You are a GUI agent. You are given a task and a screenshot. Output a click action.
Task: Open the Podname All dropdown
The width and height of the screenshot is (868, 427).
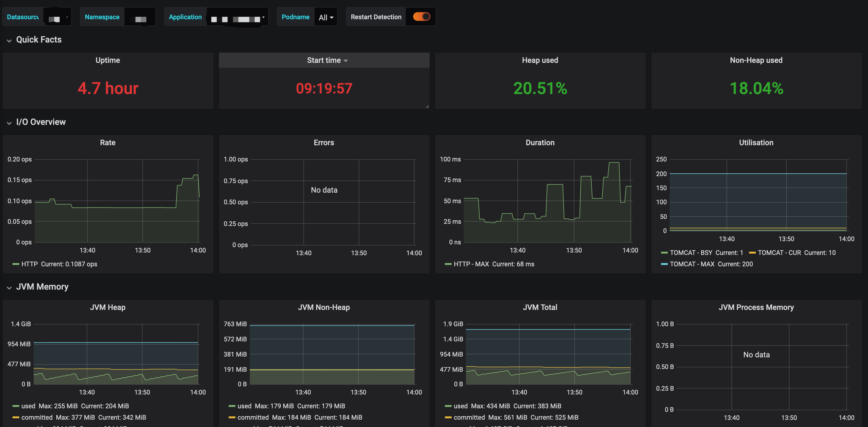[x=326, y=17]
